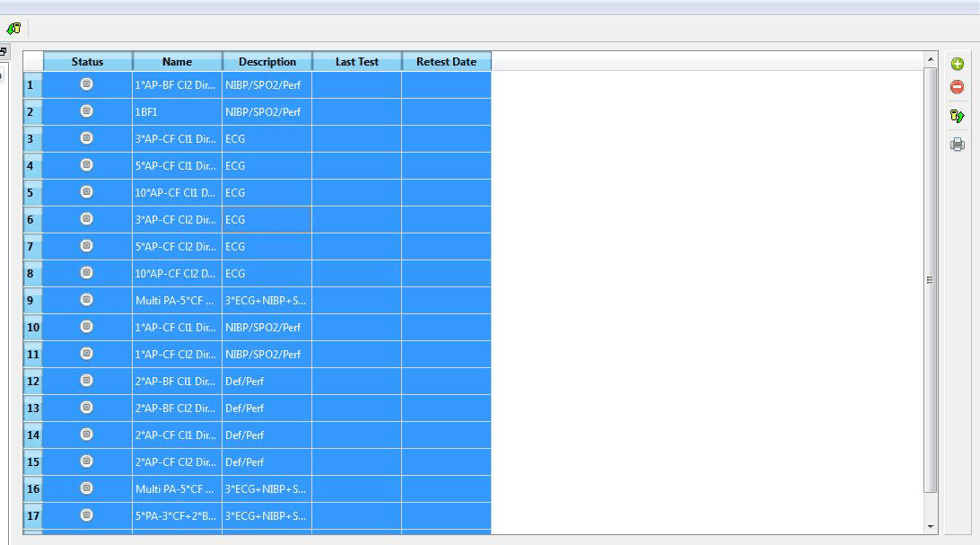
Task: Click the Retest Date column header
Action: tap(446, 62)
